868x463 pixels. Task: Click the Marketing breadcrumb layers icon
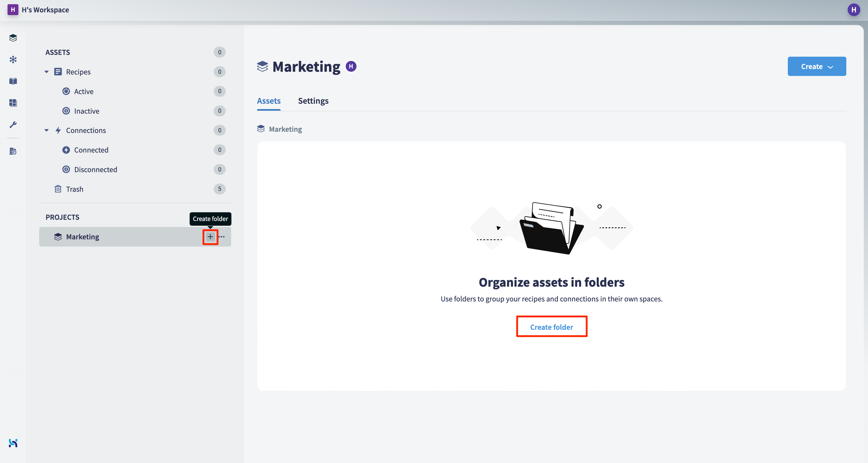[x=261, y=129]
